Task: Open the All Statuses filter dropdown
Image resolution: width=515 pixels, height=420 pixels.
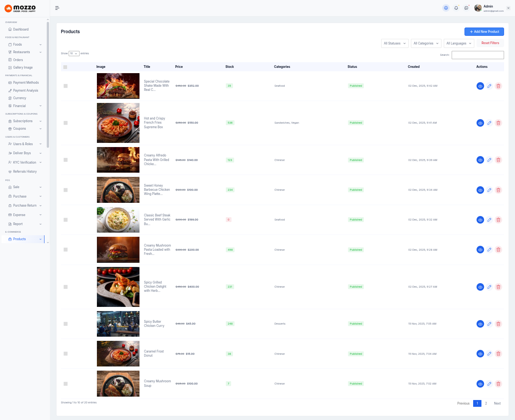Action: (x=395, y=43)
